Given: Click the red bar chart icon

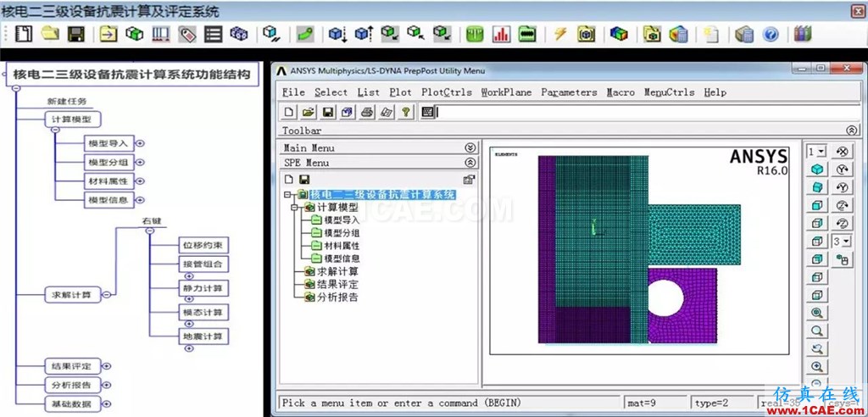Looking at the screenshot, I should tap(502, 35).
